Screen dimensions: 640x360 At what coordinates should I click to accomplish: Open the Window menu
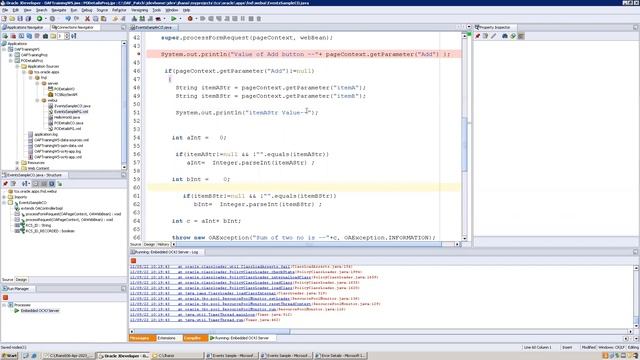pyautogui.click(x=172, y=10)
